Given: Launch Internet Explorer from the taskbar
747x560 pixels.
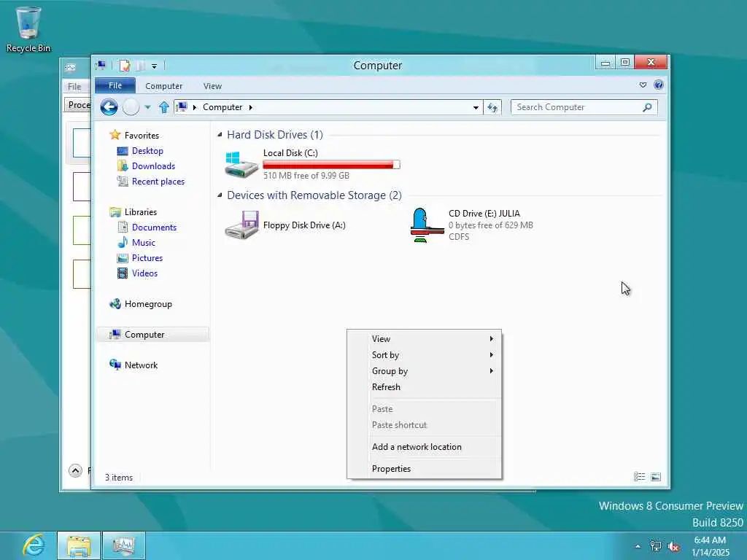Looking at the screenshot, I should point(34,545).
